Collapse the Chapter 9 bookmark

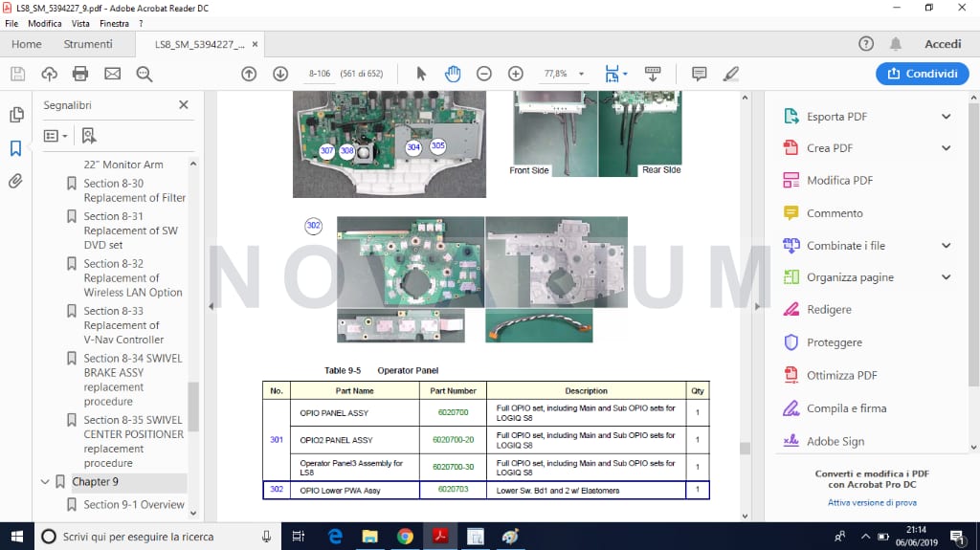(45, 482)
